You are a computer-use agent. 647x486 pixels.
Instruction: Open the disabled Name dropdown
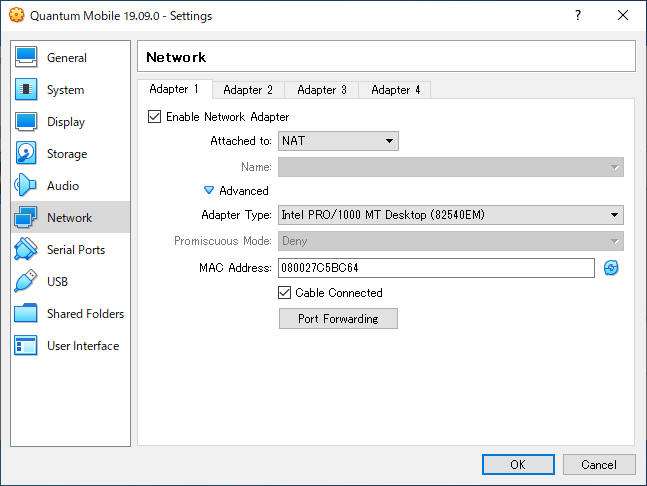(451, 167)
